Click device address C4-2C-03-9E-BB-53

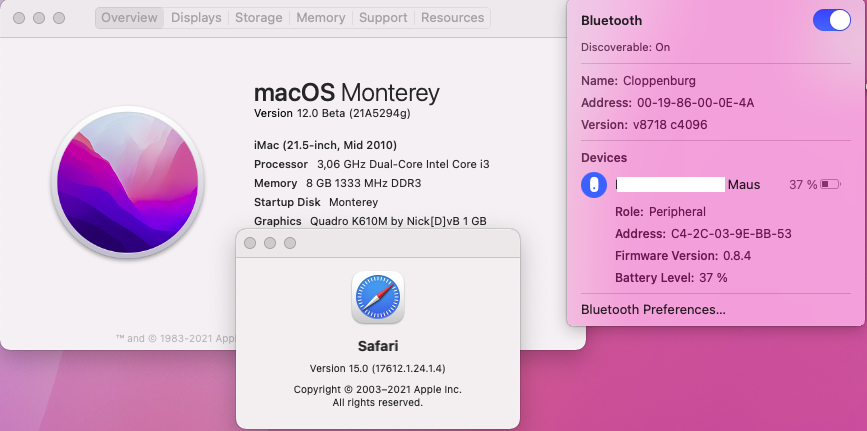(x=731, y=234)
